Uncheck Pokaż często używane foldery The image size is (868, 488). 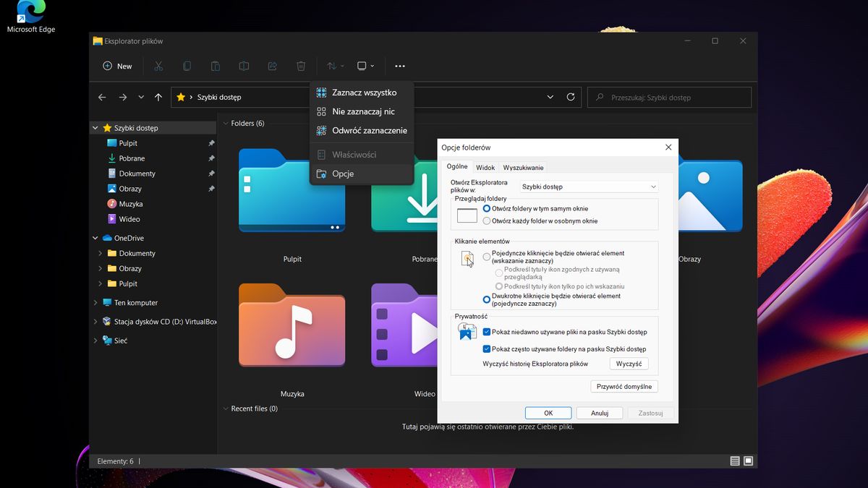click(x=488, y=349)
